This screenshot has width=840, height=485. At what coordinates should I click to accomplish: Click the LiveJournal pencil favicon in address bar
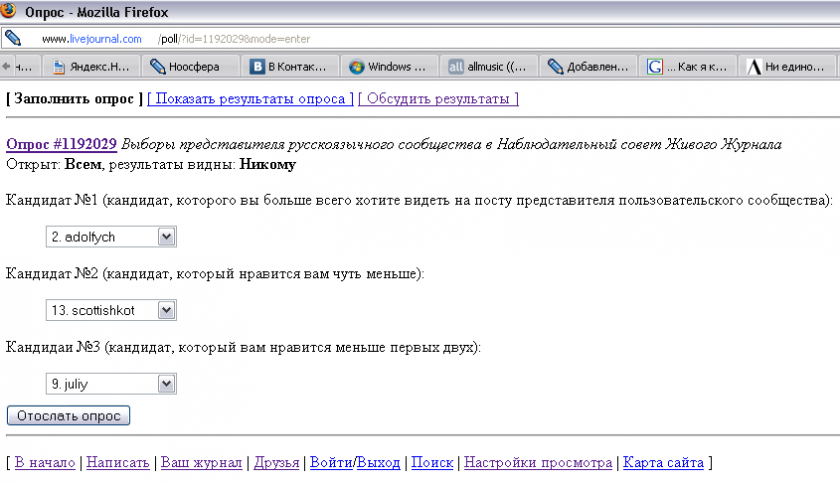(x=13, y=38)
